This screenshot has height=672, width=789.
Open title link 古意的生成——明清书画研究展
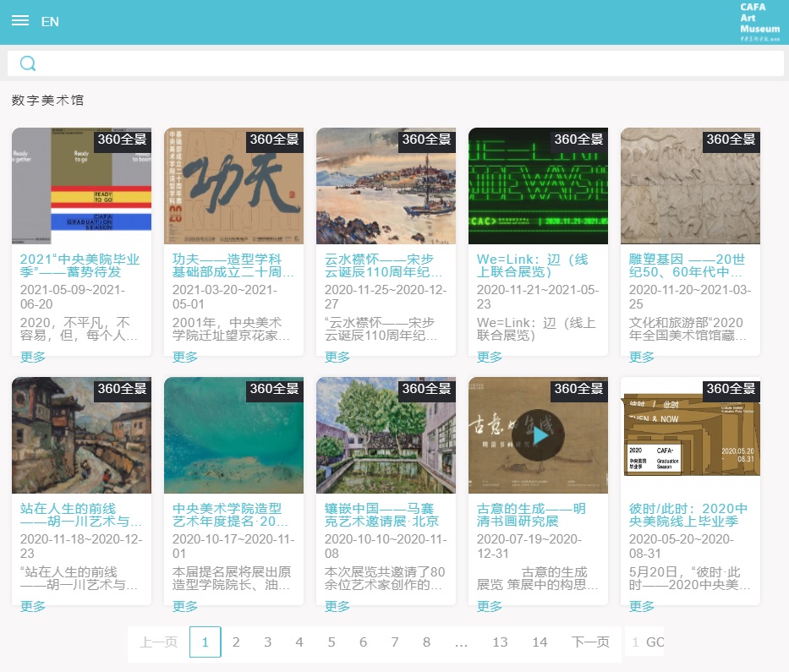531,515
